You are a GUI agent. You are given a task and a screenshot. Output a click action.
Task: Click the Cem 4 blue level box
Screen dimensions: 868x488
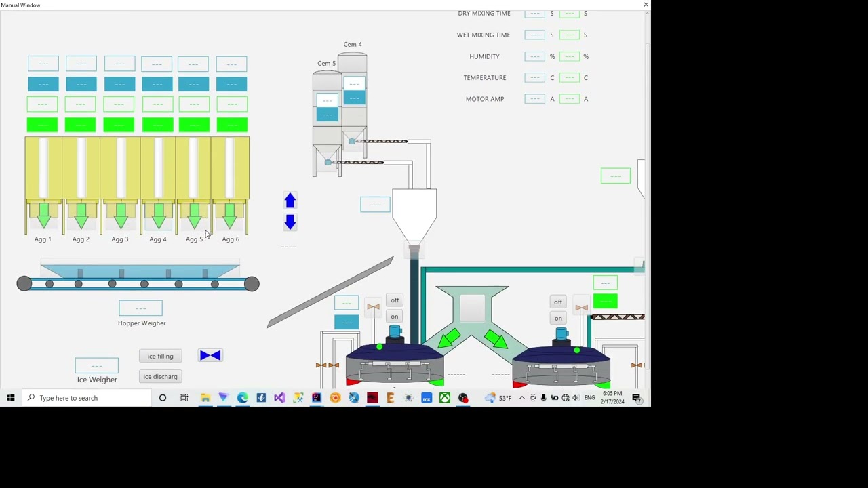tap(354, 98)
